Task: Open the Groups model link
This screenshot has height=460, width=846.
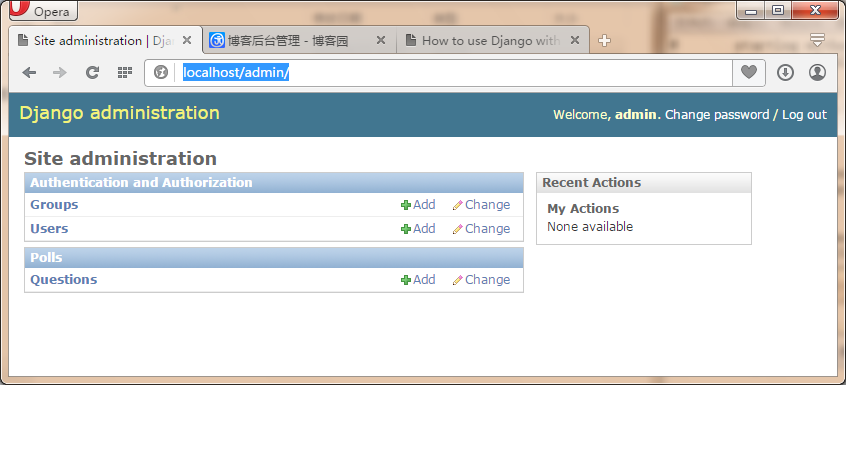Action: 54,204
